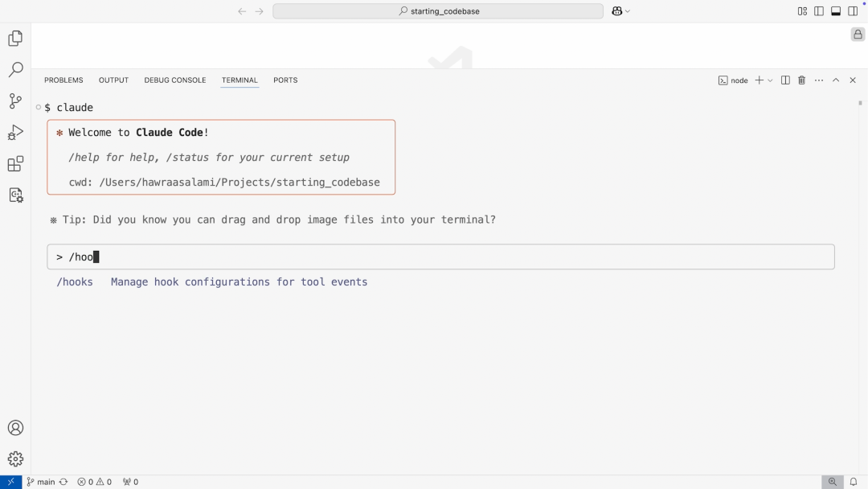Viewport: 868px width, 489px height.
Task: Click the starting_codebase search box
Action: point(438,11)
